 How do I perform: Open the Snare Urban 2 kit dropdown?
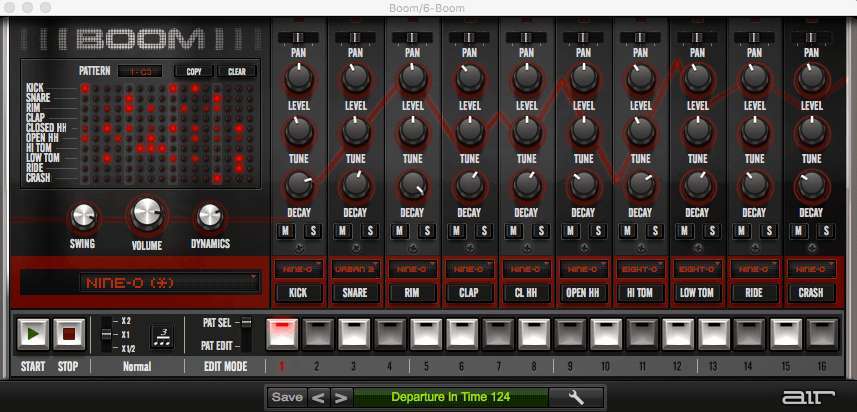tap(355, 269)
